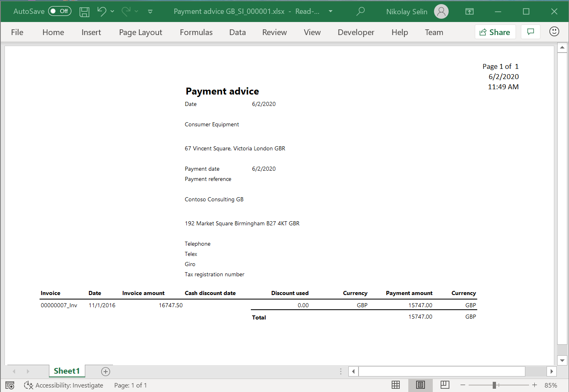The width and height of the screenshot is (569, 392).
Task: Click the Ribbon Display Options icon
Action: [x=469, y=11]
